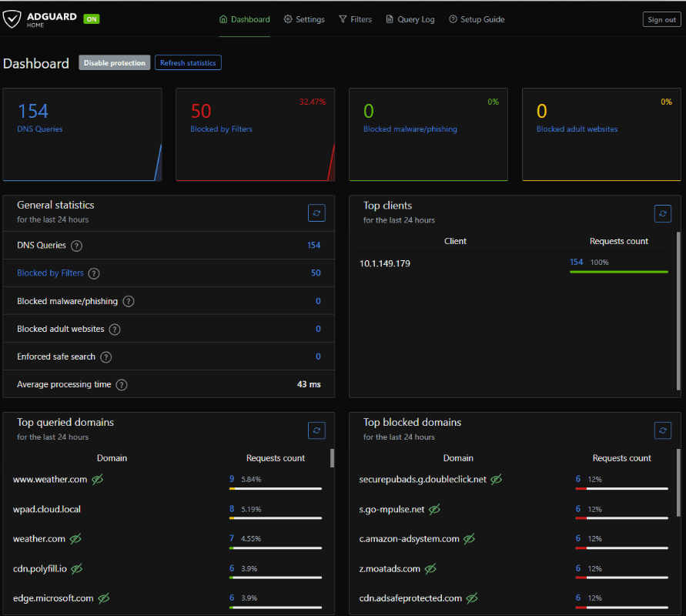686x616 pixels.
Task: Refresh the General statistics panel
Action: pyautogui.click(x=316, y=213)
